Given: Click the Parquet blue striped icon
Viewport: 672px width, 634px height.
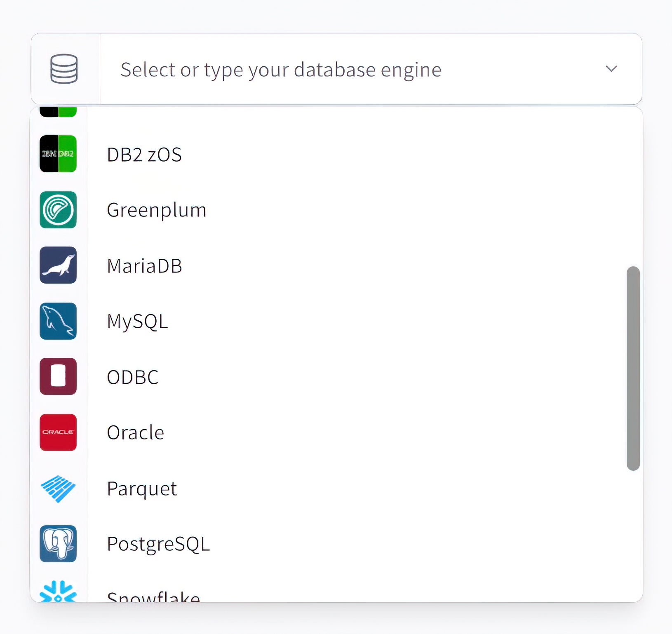Looking at the screenshot, I should pos(58,488).
